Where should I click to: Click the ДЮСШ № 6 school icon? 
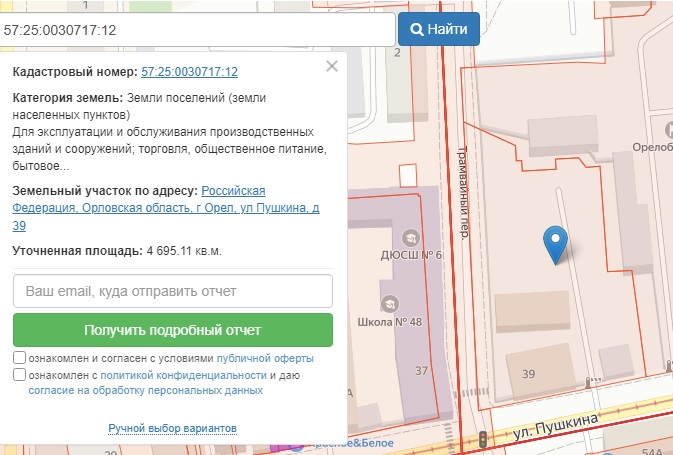tap(409, 237)
